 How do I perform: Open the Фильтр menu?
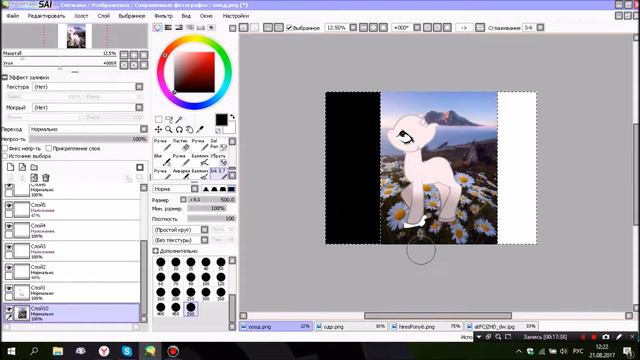coord(163,16)
